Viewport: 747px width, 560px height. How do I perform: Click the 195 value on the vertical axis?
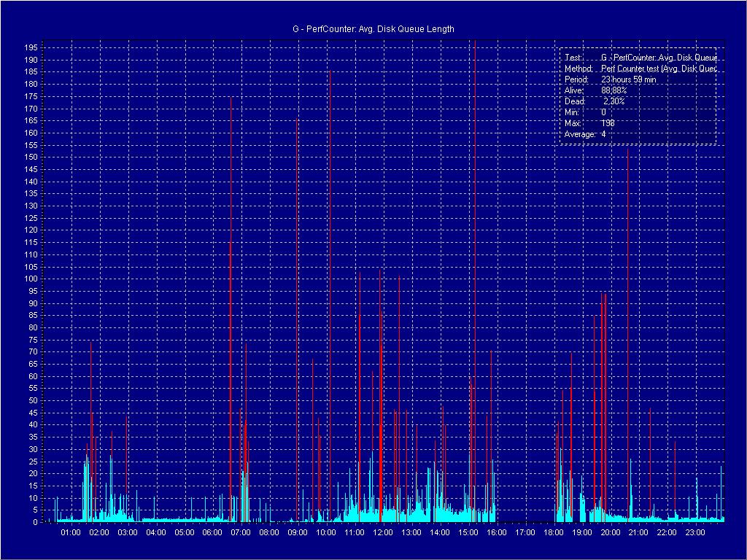tap(31, 47)
